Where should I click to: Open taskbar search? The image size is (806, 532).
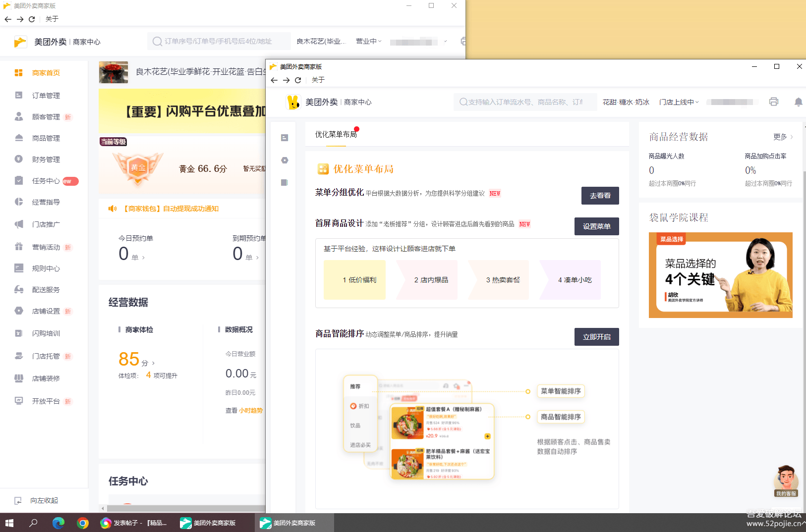tap(33, 523)
